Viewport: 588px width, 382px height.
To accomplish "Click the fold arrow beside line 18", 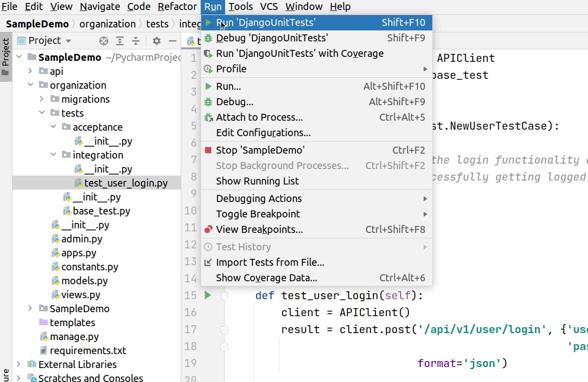I will pos(224,346).
